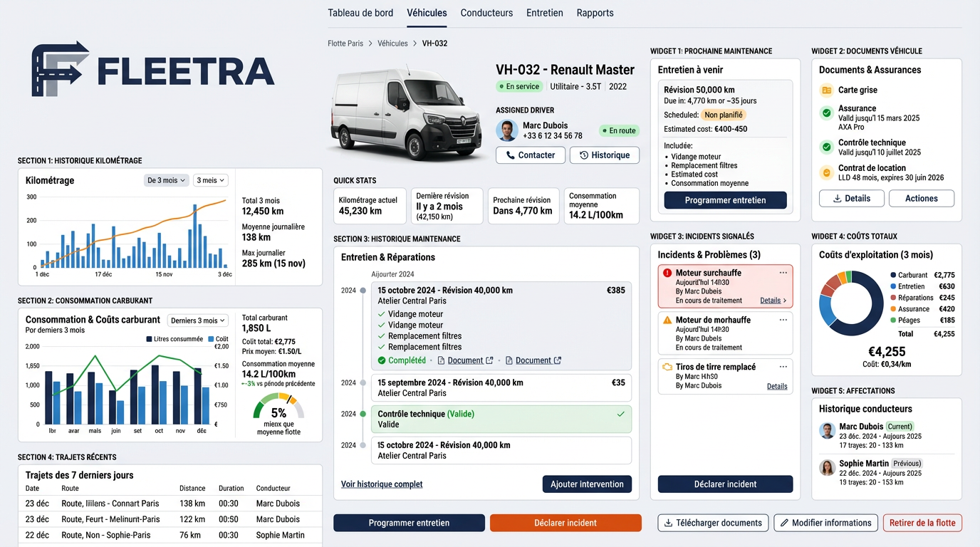
Task: Click Retirer de la flotte
Action: coord(922,523)
